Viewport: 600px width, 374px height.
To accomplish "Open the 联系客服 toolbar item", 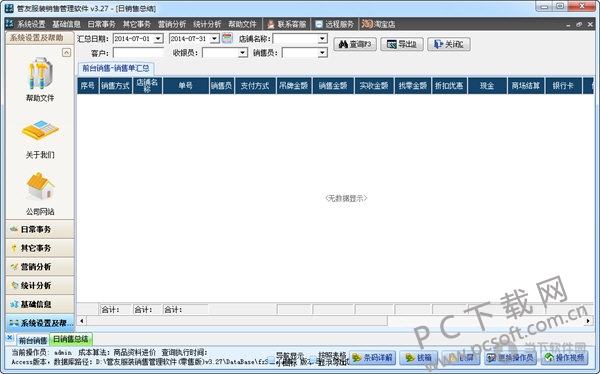I will 287,24.
